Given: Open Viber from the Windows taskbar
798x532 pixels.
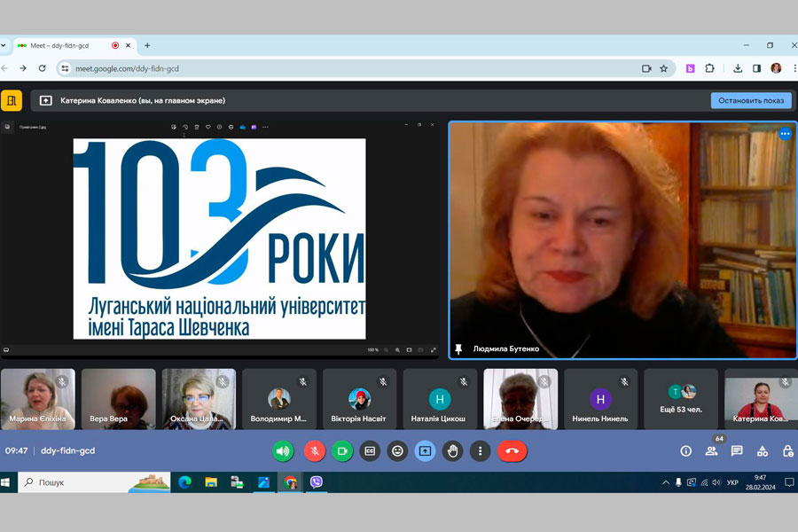Looking at the screenshot, I should (x=317, y=482).
